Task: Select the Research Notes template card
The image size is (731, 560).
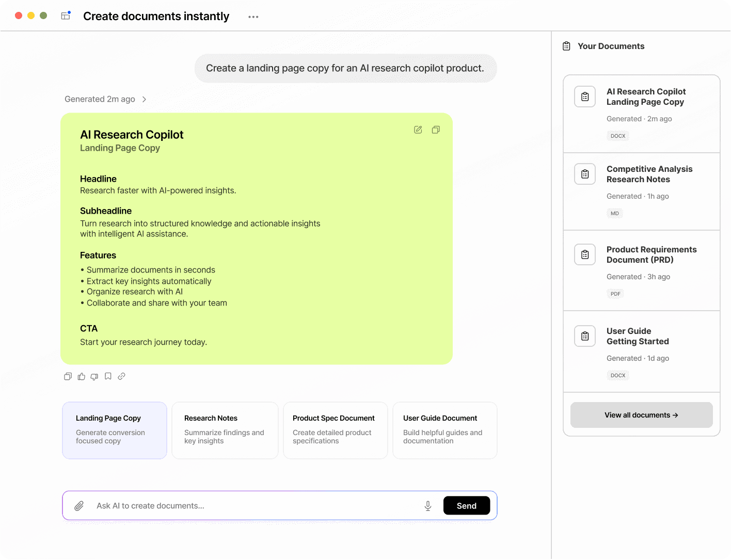Action: pos(225,430)
